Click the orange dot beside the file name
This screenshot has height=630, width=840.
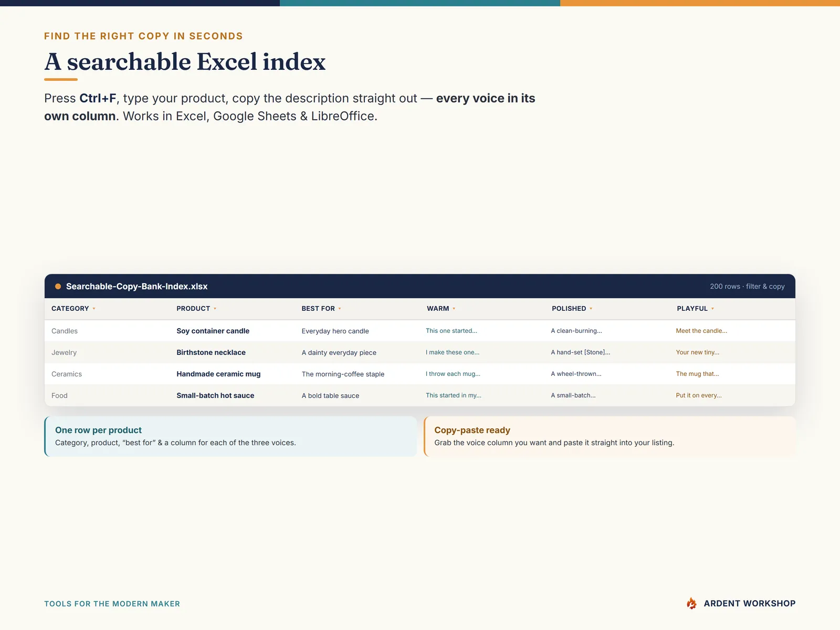[58, 286]
